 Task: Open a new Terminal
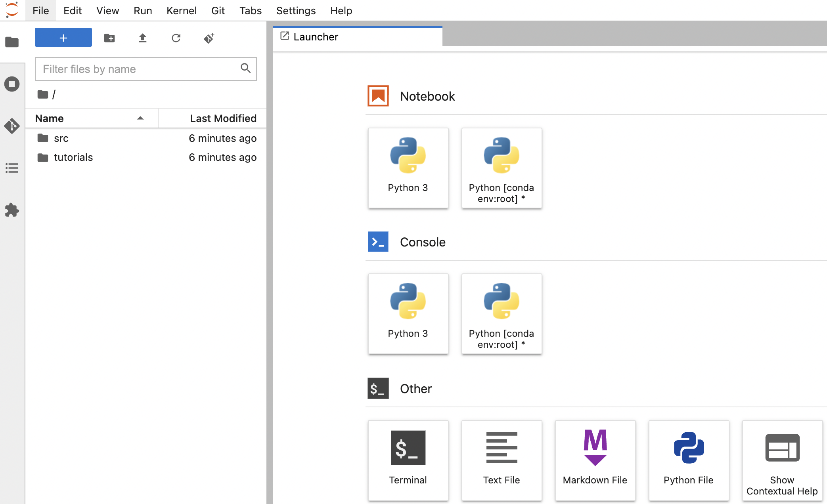coord(408,460)
